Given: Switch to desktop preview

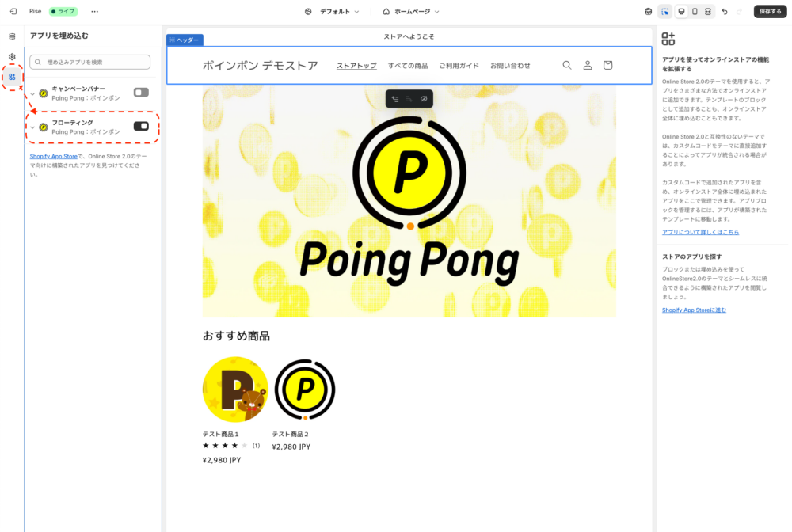Looking at the screenshot, I should [x=681, y=12].
